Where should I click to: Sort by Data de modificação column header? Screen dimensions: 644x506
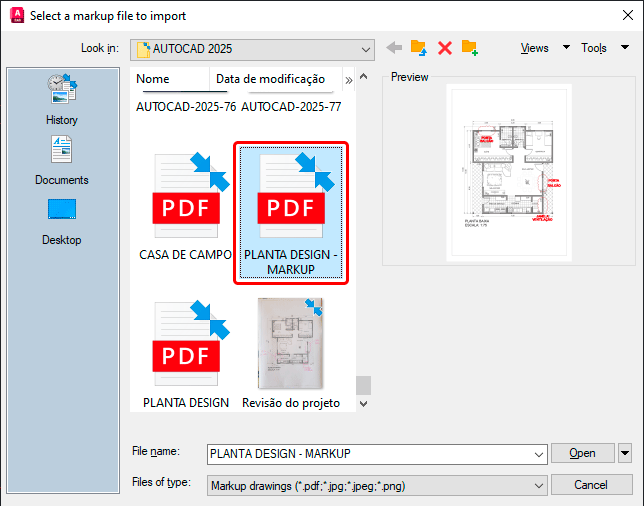coord(275,79)
